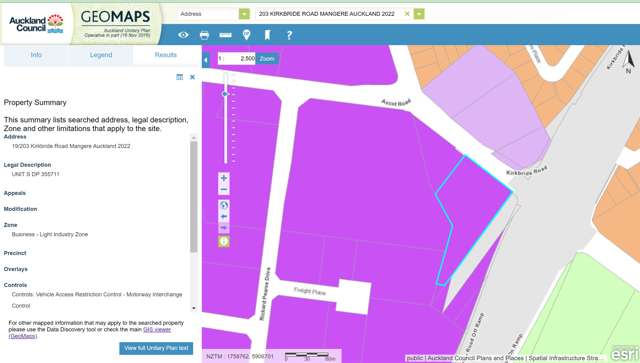Screen dimensions: 640x363
Task: Click the Precinct heading
Action: click(15, 253)
